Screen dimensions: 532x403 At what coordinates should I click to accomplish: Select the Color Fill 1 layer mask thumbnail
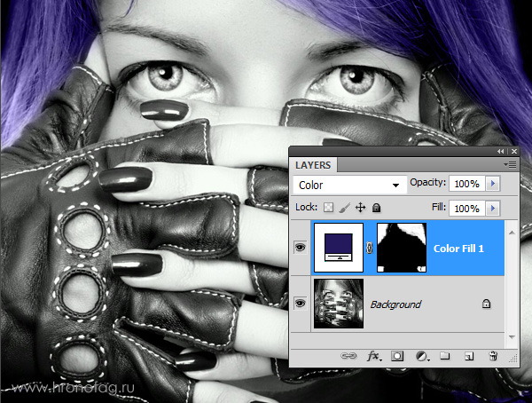402,248
